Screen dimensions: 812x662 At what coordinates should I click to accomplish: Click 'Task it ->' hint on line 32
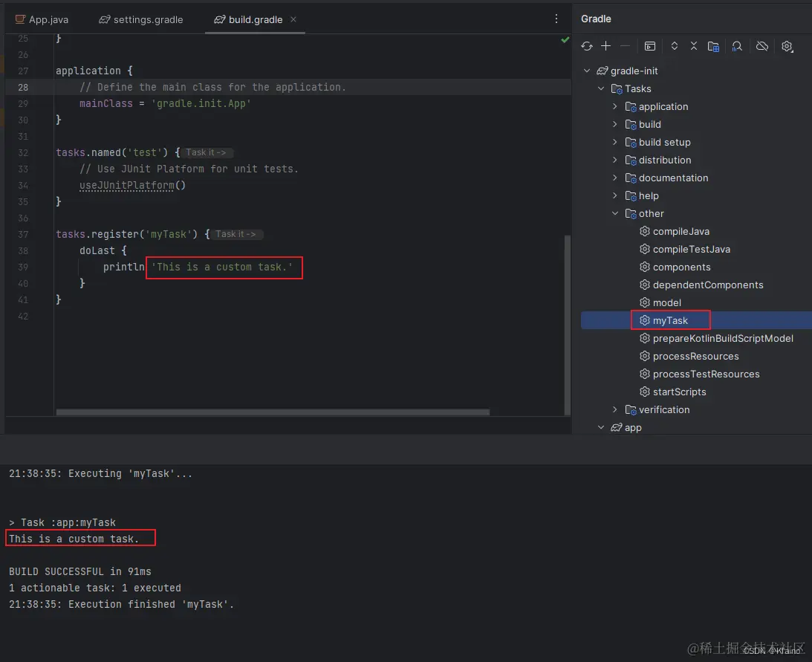207,152
